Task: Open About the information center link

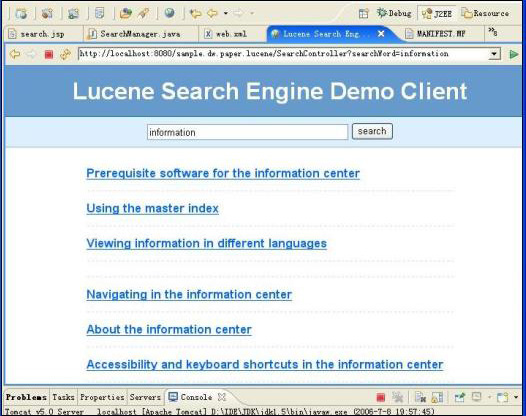Action: [169, 330]
